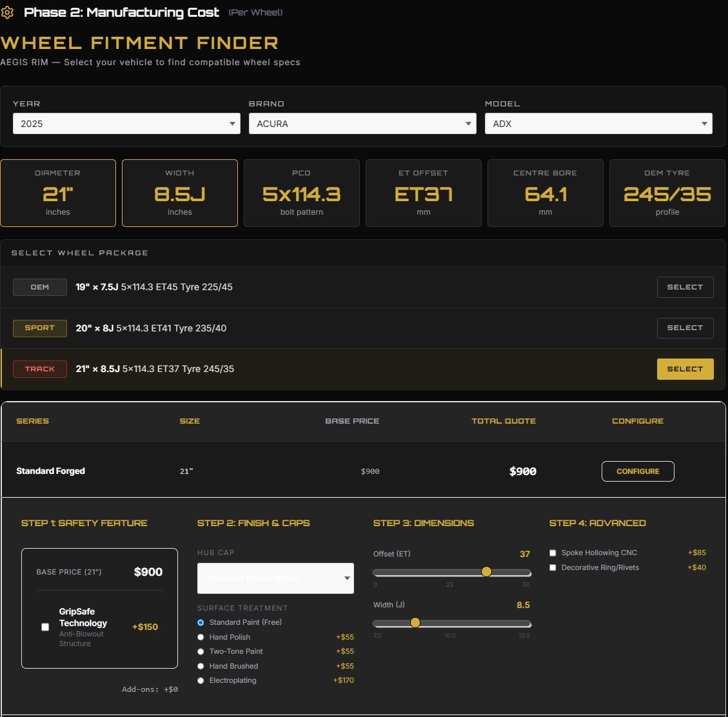728x717 pixels.
Task: Click the Standard Forged series name
Action: click(50, 471)
